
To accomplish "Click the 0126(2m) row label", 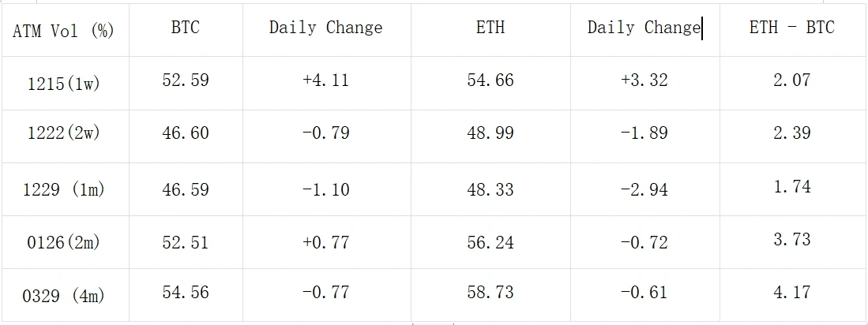I will (x=63, y=242).
